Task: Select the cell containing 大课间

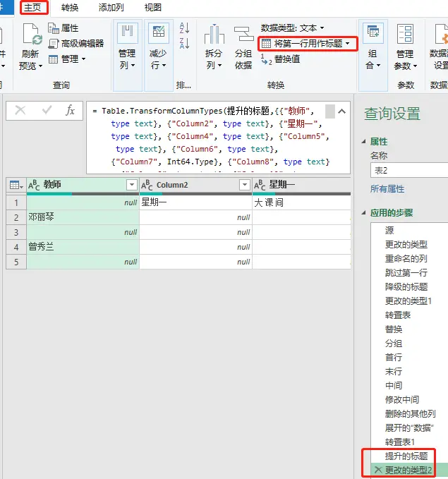Action: 301,202
